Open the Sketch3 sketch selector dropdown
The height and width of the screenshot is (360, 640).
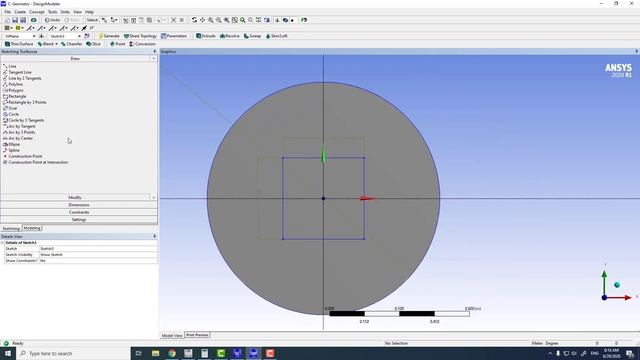[x=79, y=36]
